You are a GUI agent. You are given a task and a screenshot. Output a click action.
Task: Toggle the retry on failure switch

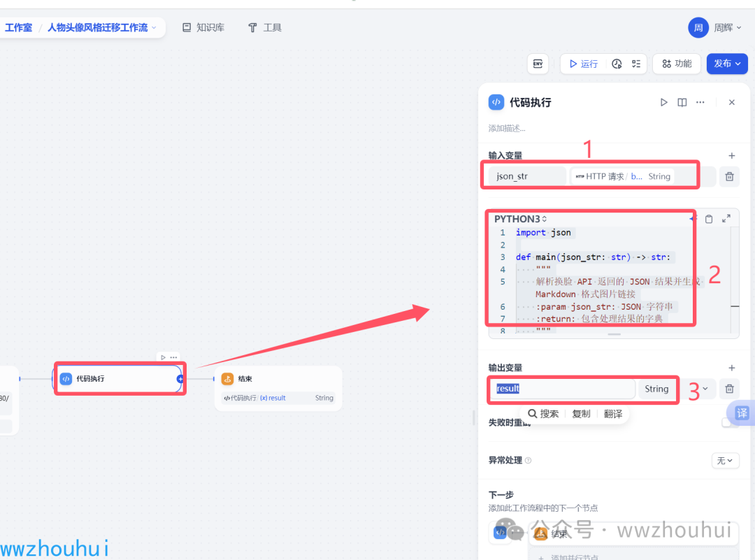730,422
